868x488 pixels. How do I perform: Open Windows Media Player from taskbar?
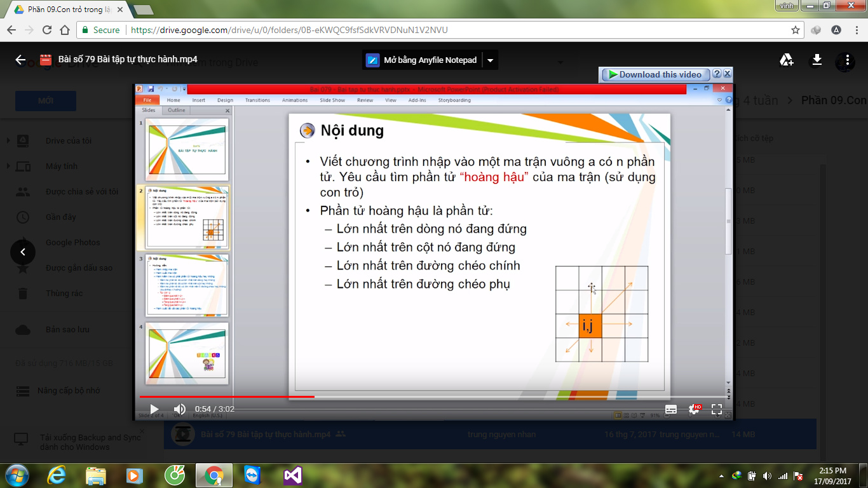point(135,475)
